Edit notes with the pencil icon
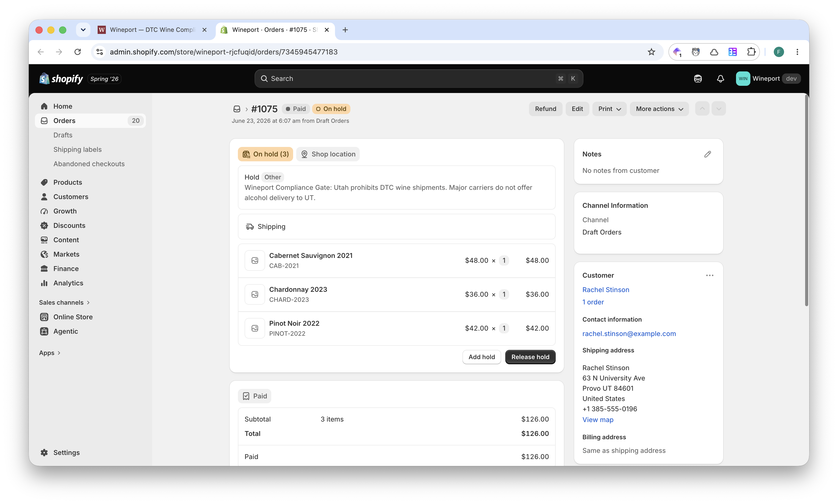The height and width of the screenshot is (504, 838). (707, 154)
